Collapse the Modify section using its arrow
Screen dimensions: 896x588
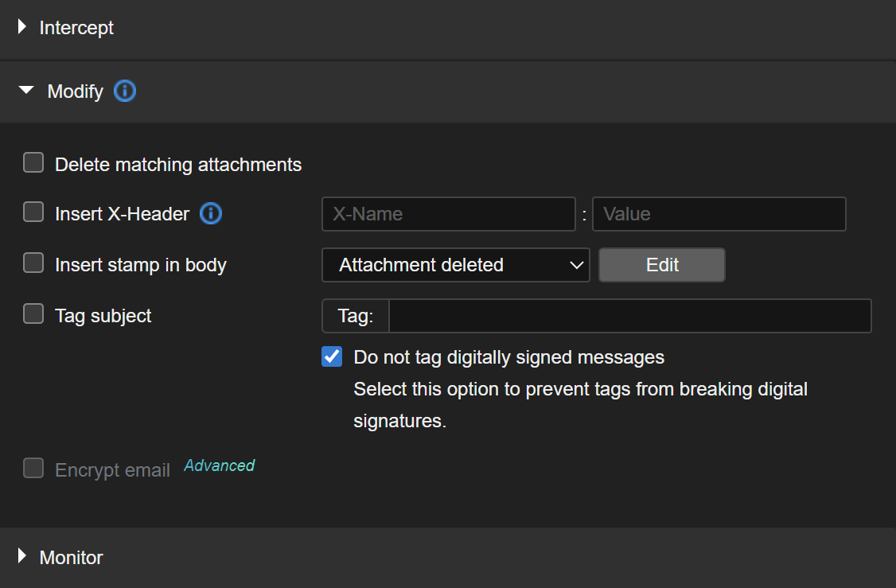pyautogui.click(x=26, y=92)
